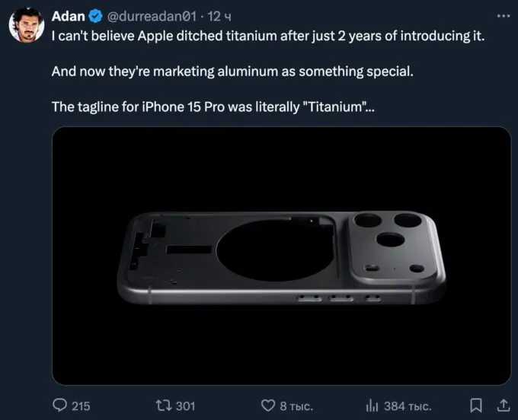The width and height of the screenshot is (518, 420).
Task: Click the share upload arrow icon
Action: coord(501,405)
